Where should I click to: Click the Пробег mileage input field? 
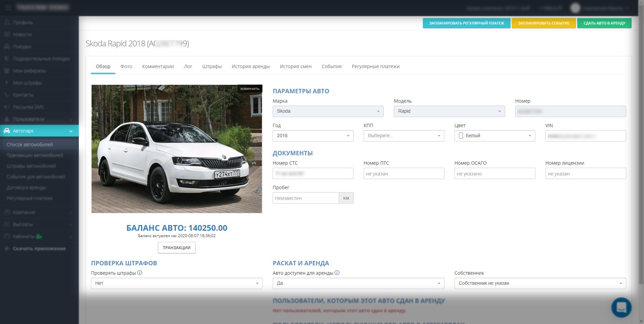click(x=306, y=198)
